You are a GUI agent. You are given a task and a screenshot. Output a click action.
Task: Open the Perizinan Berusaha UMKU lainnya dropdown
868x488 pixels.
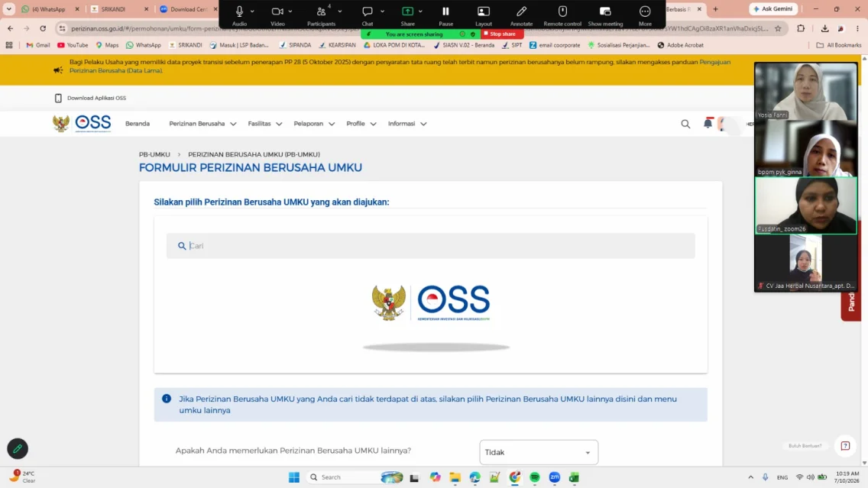[x=538, y=453]
